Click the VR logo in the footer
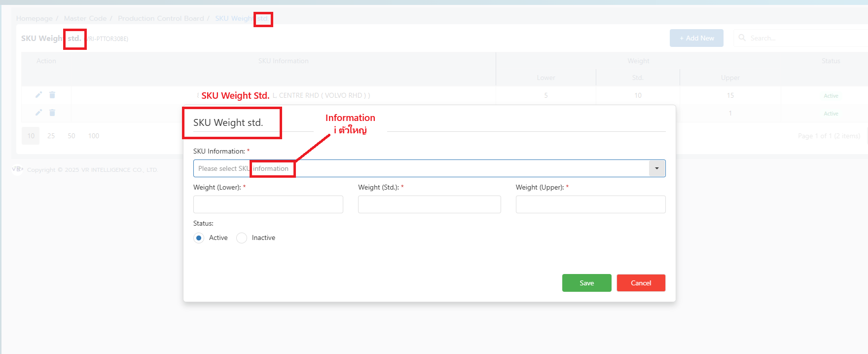The width and height of the screenshot is (868, 354). [17, 169]
